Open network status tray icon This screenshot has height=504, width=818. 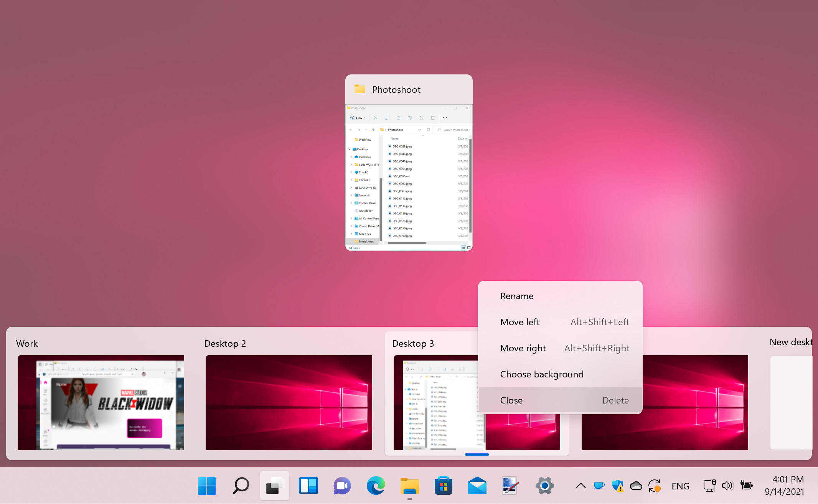point(709,486)
